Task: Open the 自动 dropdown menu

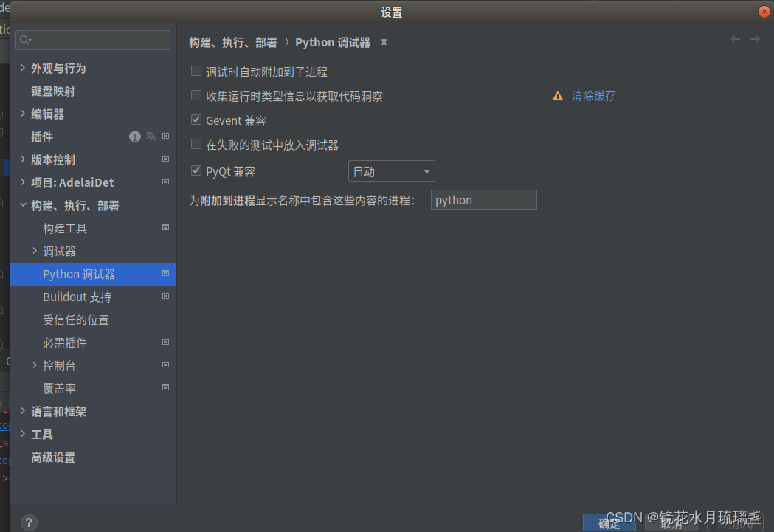Action: (391, 170)
